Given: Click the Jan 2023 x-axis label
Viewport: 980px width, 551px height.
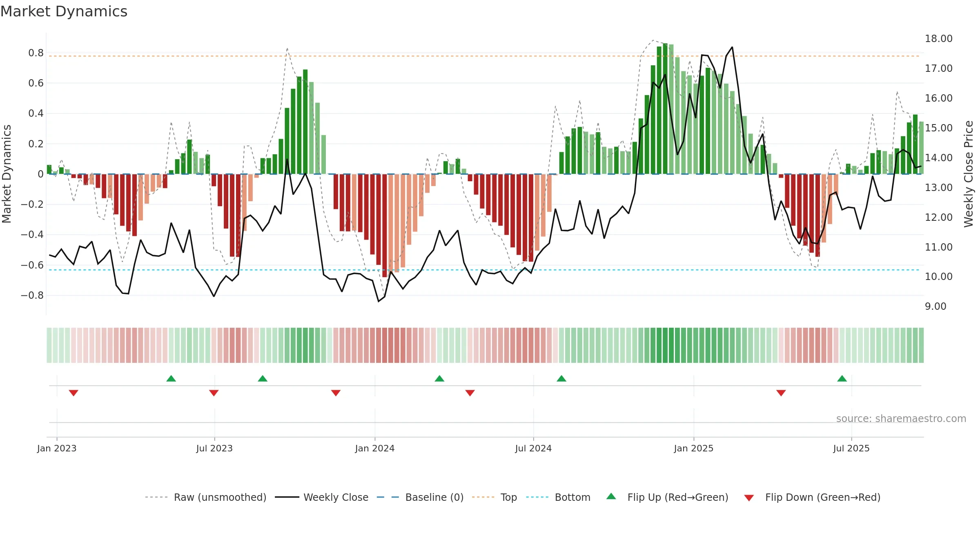Looking at the screenshot, I should tap(57, 448).
